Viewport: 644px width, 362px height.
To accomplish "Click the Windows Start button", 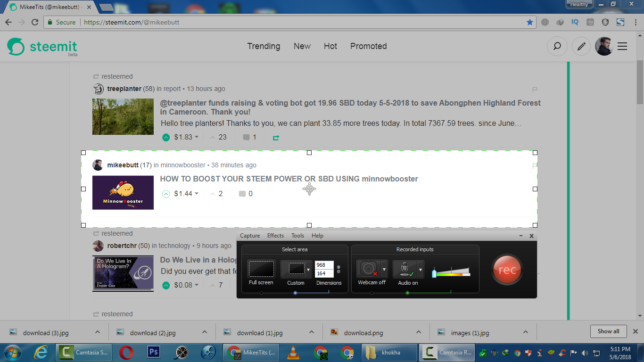I will click(13, 353).
